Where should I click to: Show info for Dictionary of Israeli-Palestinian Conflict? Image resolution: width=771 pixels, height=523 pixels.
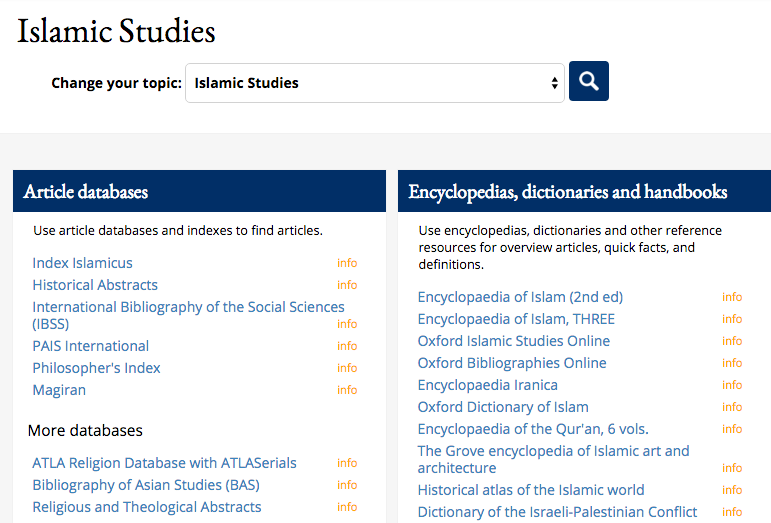[732, 512]
